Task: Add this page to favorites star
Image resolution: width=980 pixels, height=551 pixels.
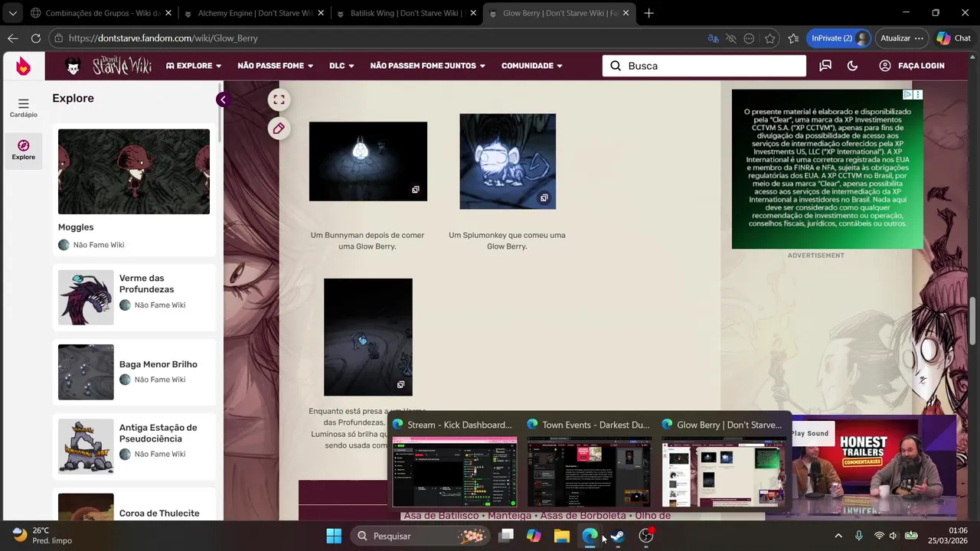Action: click(769, 38)
